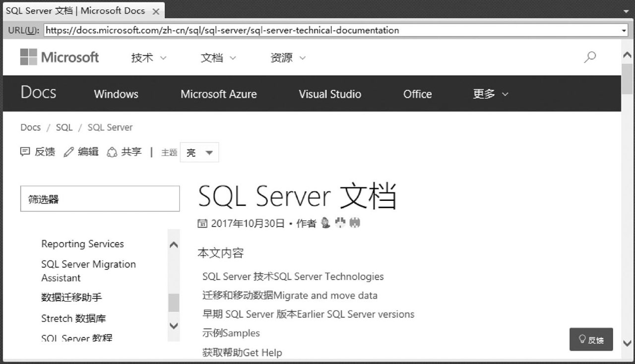
Task: Jump to 示例Samples section
Action: pyautogui.click(x=231, y=333)
